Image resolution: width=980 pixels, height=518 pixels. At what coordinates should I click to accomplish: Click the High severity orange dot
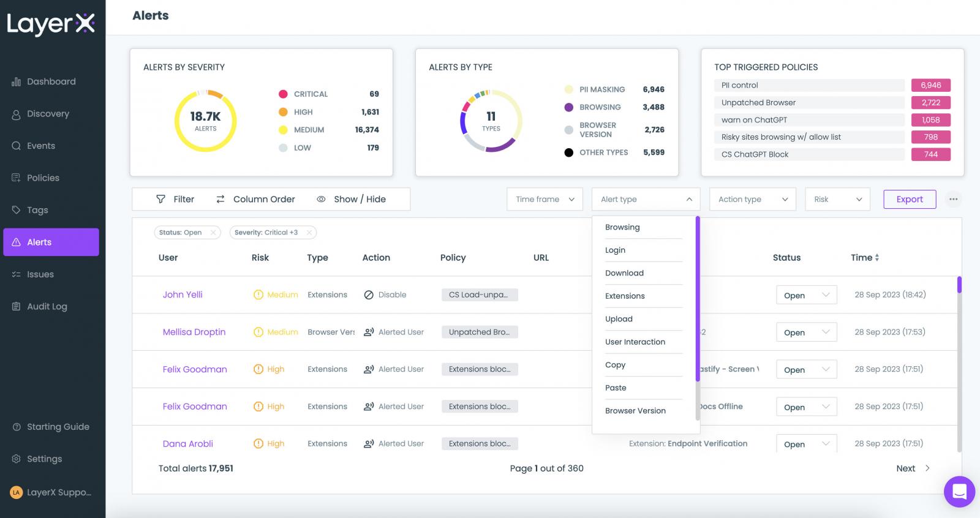(x=283, y=112)
